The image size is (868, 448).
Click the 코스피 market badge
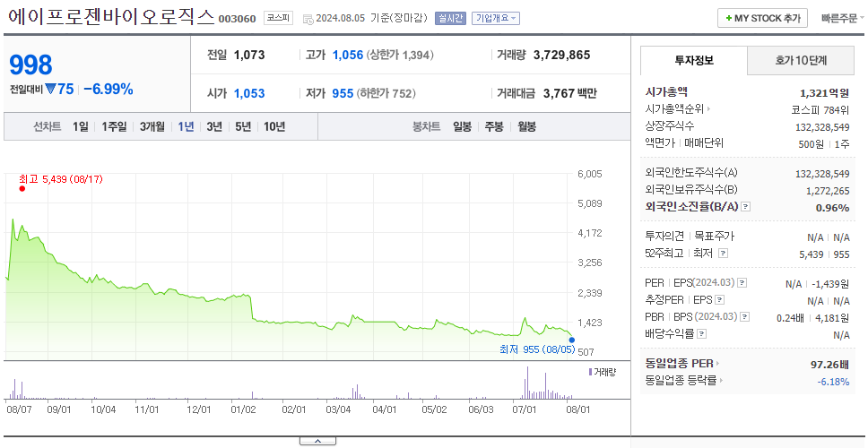coord(278,18)
